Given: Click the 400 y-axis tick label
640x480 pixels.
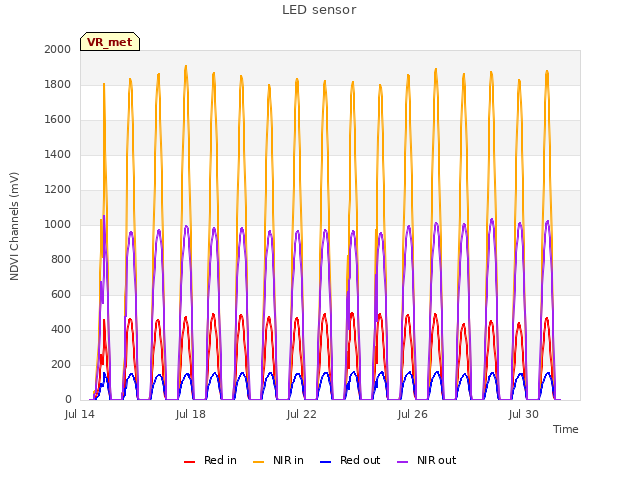Looking at the screenshot, I should [61, 329].
